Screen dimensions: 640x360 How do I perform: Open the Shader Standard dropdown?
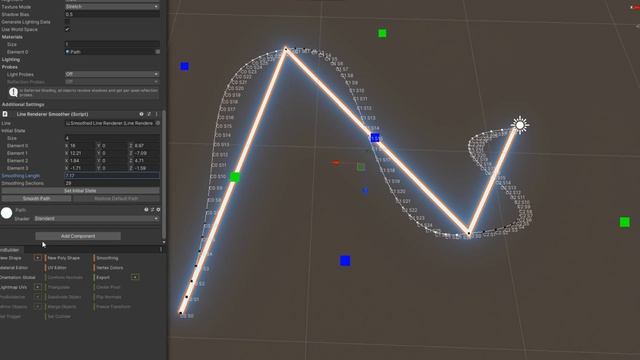(x=97, y=219)
